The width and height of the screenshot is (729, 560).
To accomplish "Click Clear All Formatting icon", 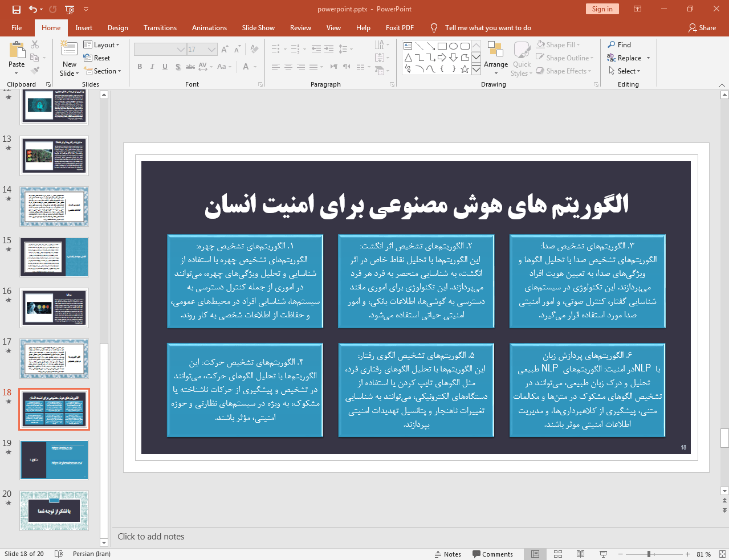I will [254, 50].
